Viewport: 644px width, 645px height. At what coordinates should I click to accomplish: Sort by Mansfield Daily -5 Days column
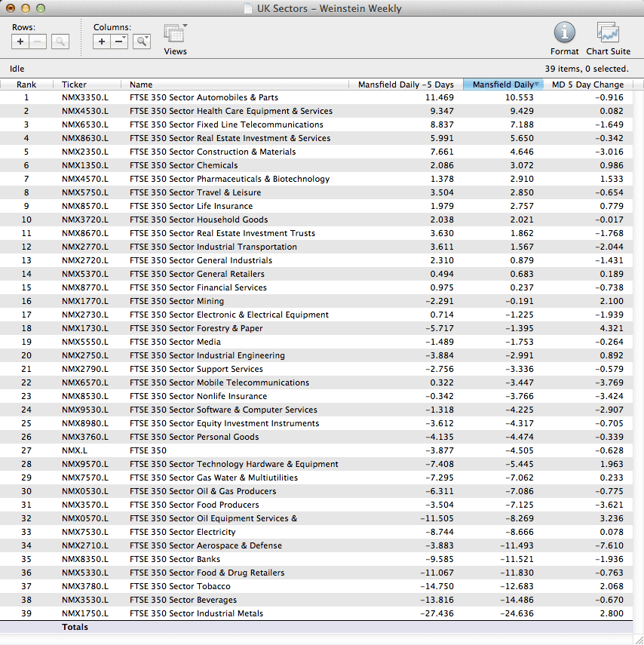[x=405, y=84]
